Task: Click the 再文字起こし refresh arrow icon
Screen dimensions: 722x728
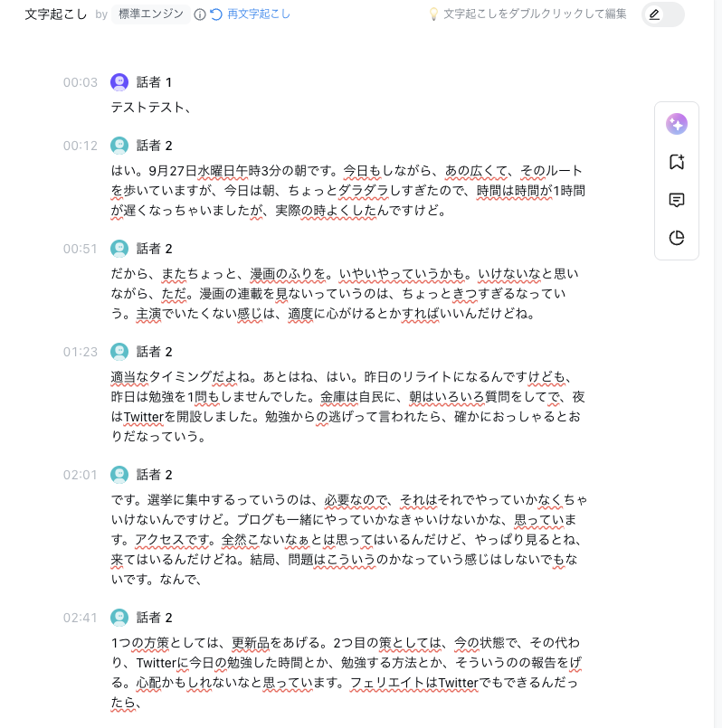Action: (x=216, y=14)
